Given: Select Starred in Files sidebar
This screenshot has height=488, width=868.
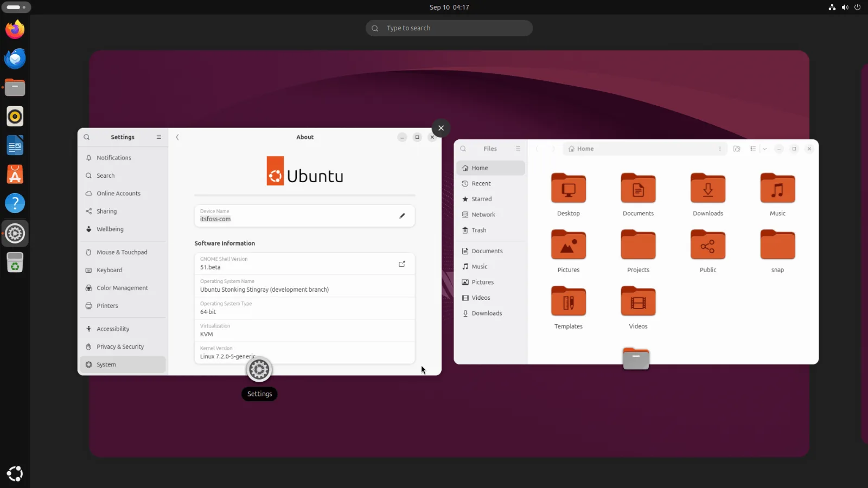Looking at the screenshot, I should point(491,199).
